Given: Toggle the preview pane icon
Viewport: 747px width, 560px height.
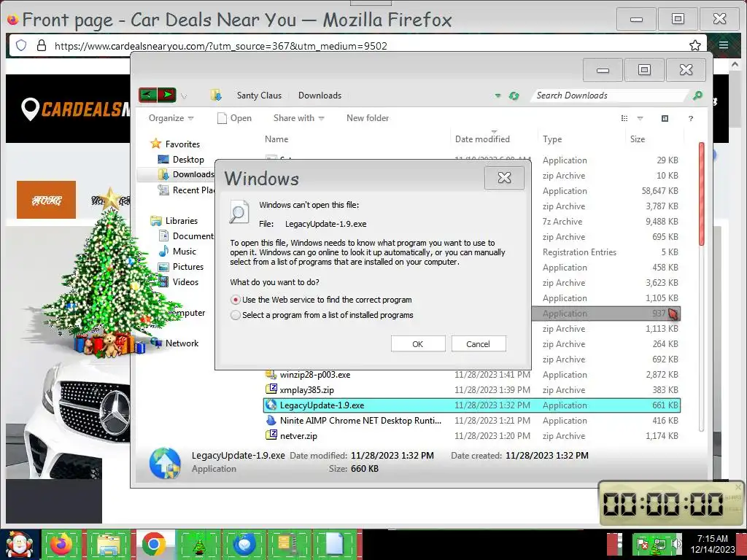Looking at the screenshot, I should (665, 118).
